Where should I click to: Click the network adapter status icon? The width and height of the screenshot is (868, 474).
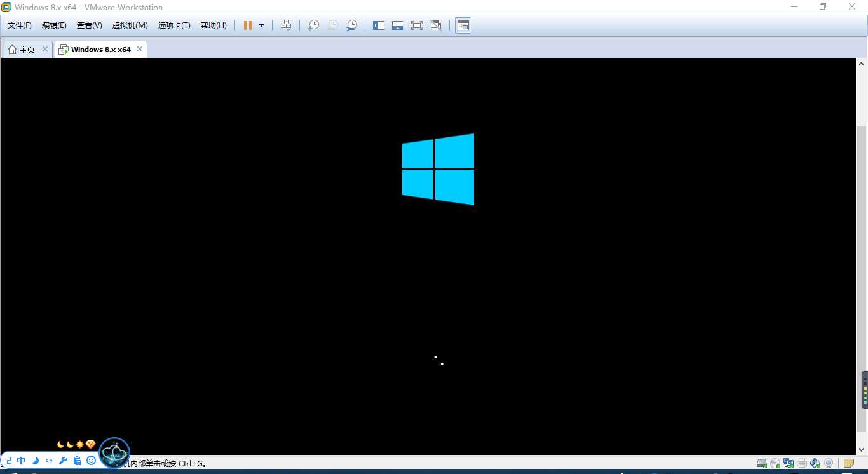(x=789, y=463)
